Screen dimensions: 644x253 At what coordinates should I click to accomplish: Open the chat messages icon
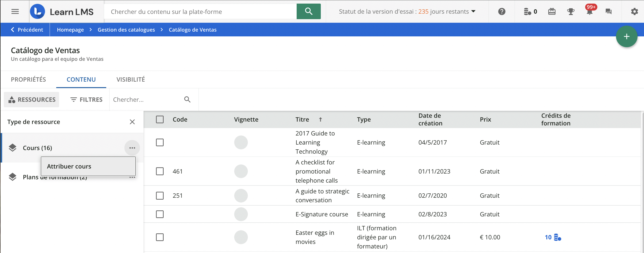coord(608,11)
